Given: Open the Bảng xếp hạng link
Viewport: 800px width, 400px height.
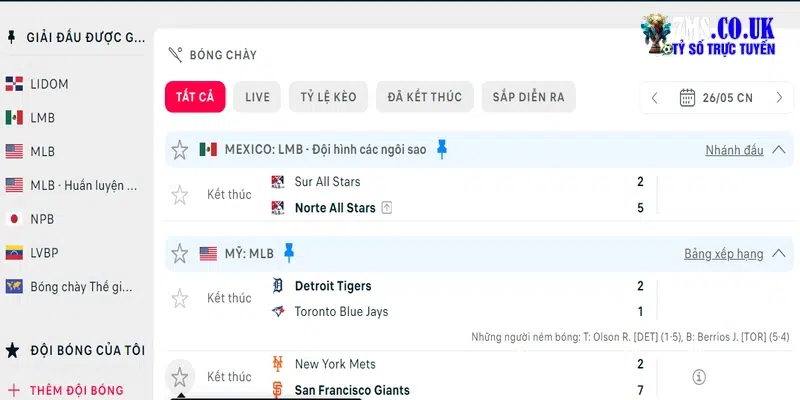Looking at the screenshot, I should tap(723, 254).
